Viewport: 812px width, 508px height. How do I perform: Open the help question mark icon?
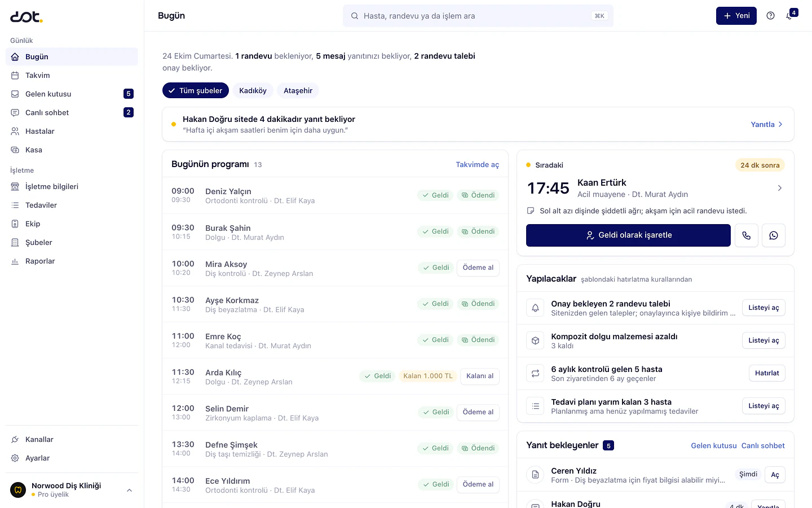[x=770, y=16]
